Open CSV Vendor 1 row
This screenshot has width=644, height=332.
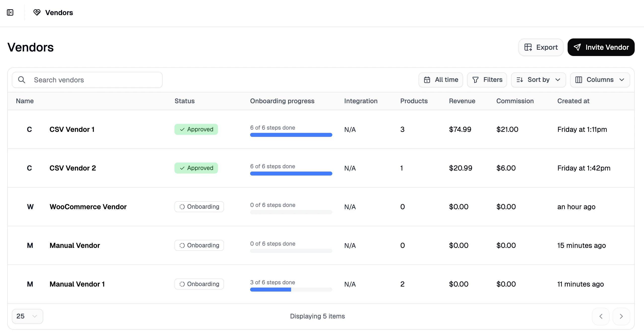click(321, 129)
